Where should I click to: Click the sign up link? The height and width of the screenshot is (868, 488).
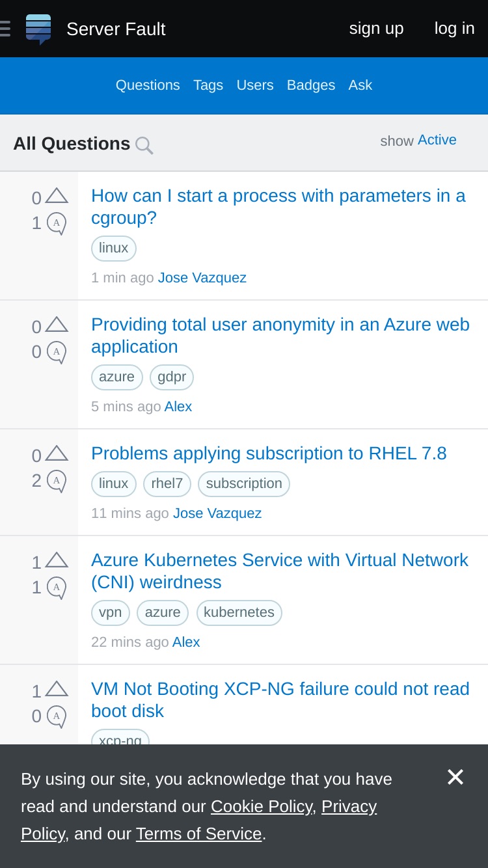(376, 29)
